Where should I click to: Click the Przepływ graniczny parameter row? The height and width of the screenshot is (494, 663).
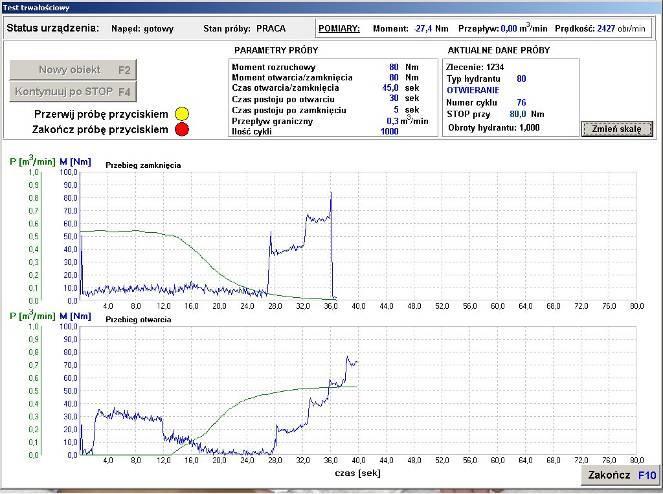(330, 121)
